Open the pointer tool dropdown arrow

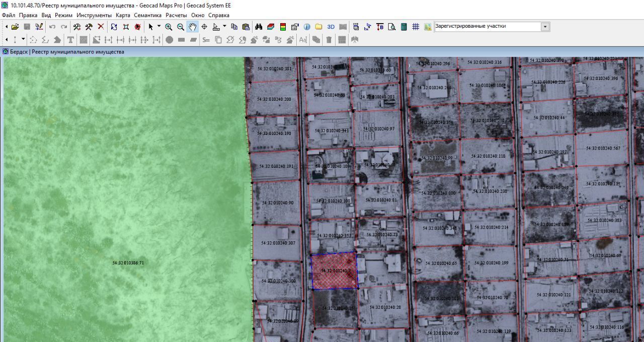(159, 27)
